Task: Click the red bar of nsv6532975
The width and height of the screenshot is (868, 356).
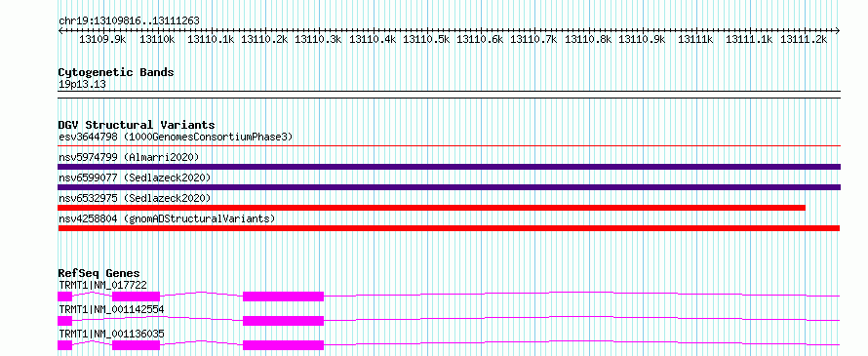Action: pos(432,208)
